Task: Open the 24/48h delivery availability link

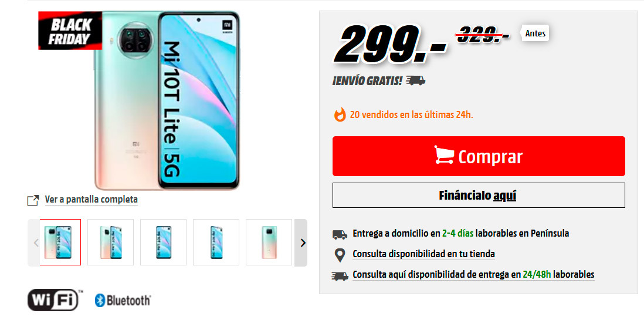Action: 473,275
